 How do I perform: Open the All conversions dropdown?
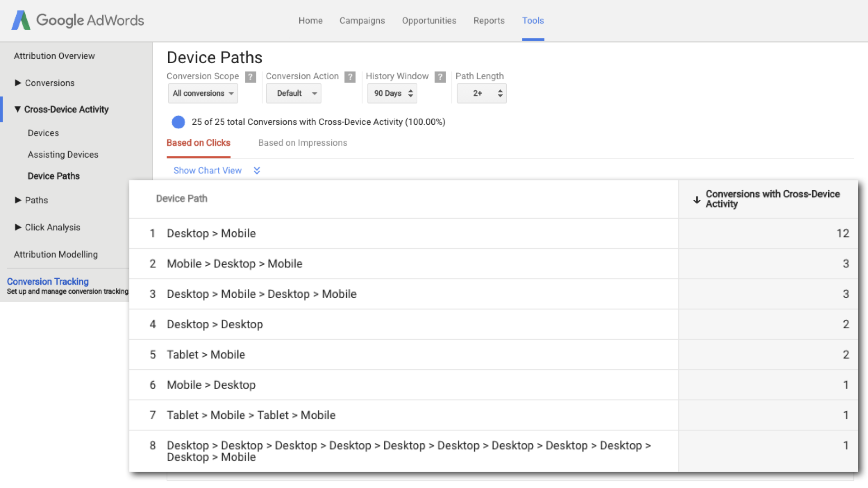203,93
